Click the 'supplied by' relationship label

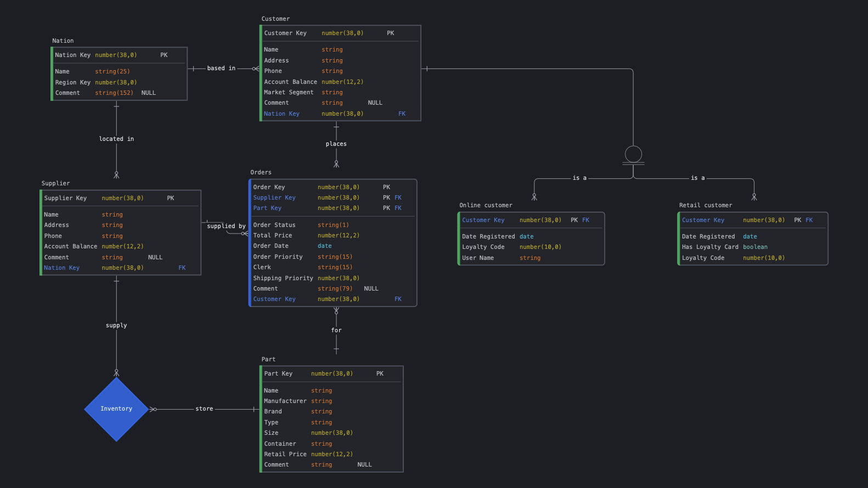pos(226,226)
